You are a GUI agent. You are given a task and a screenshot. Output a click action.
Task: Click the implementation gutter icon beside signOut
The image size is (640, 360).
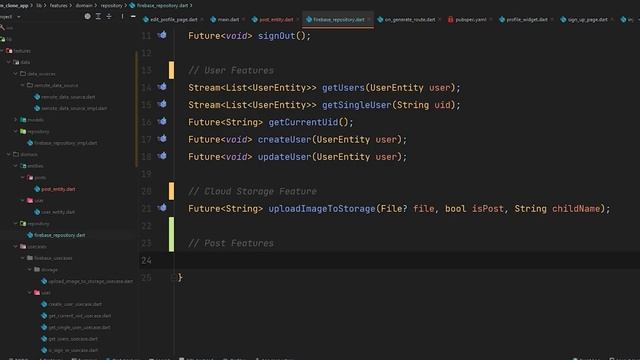162,35
